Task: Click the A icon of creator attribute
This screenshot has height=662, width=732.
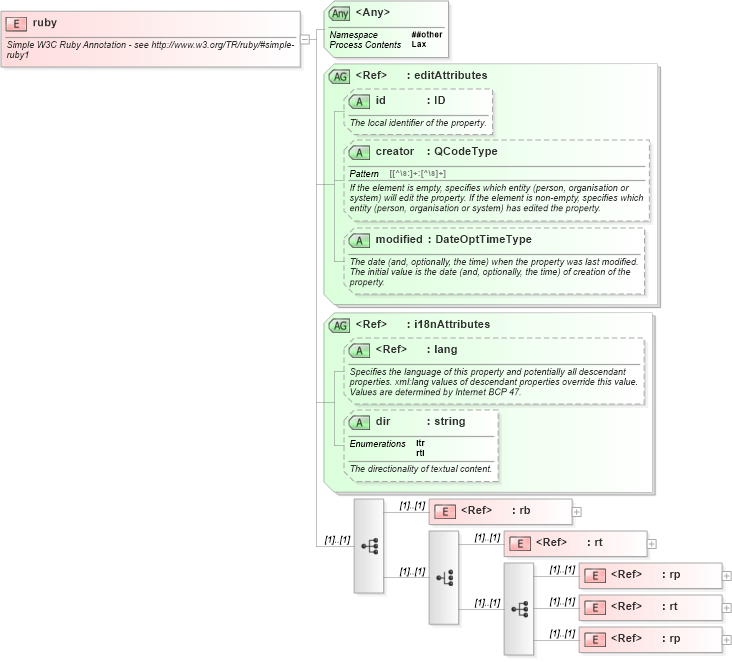Action: pos(359,152)
